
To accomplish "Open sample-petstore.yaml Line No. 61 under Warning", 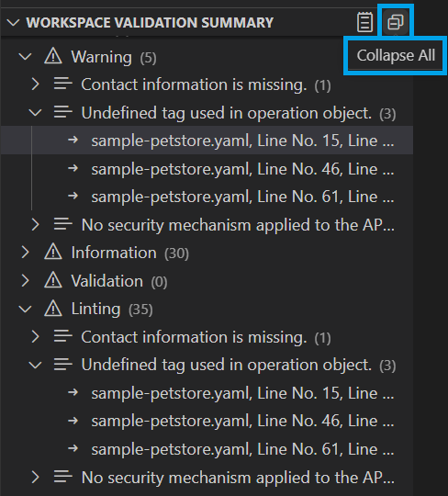I will tap(242, 197).
